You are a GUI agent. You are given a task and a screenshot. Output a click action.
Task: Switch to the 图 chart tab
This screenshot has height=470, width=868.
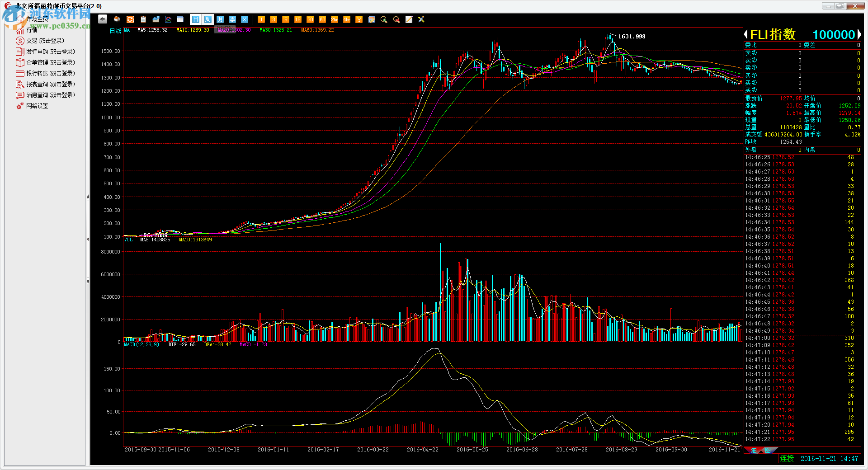point(768,450)
